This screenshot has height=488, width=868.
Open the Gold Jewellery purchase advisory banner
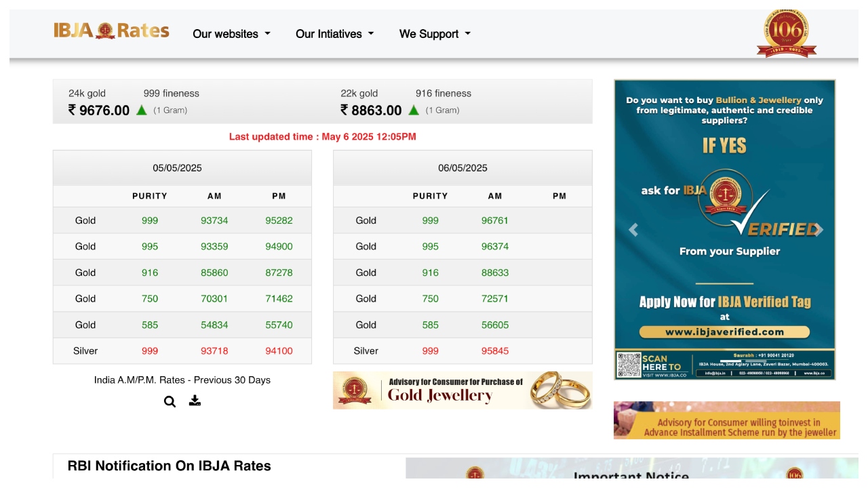pos(462,390)
